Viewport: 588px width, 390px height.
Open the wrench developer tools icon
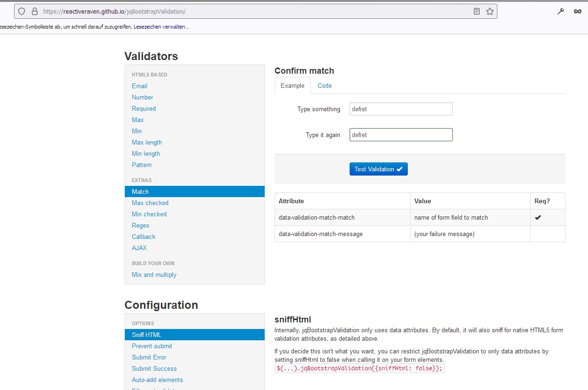click(x=561, y=11)
